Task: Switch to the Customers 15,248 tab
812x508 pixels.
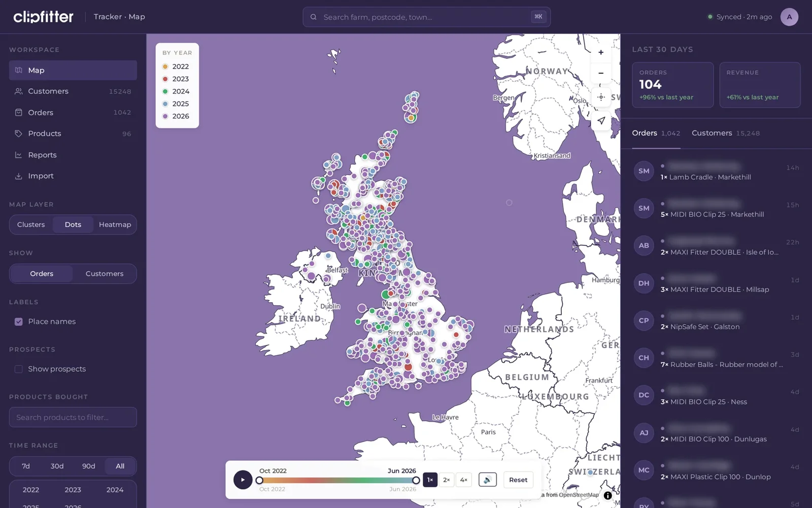Action: (x=726, y=133)
